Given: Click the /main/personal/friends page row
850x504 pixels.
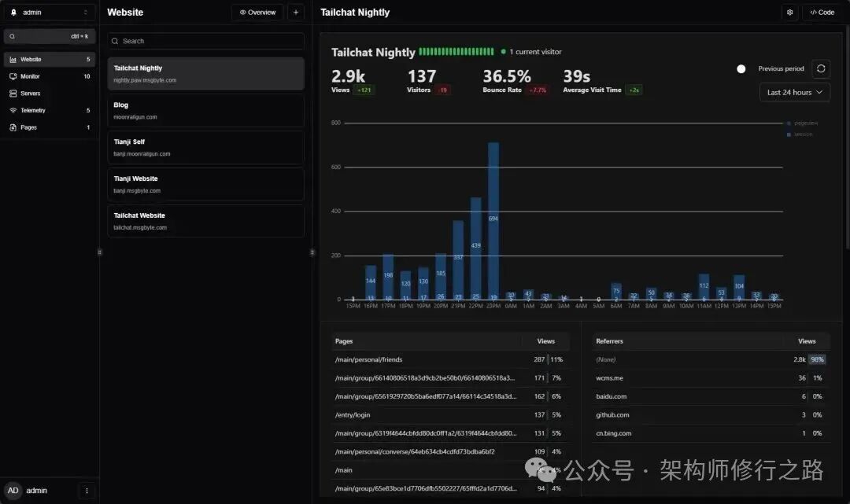Looking at the screenshot, I should coord(450,359).
